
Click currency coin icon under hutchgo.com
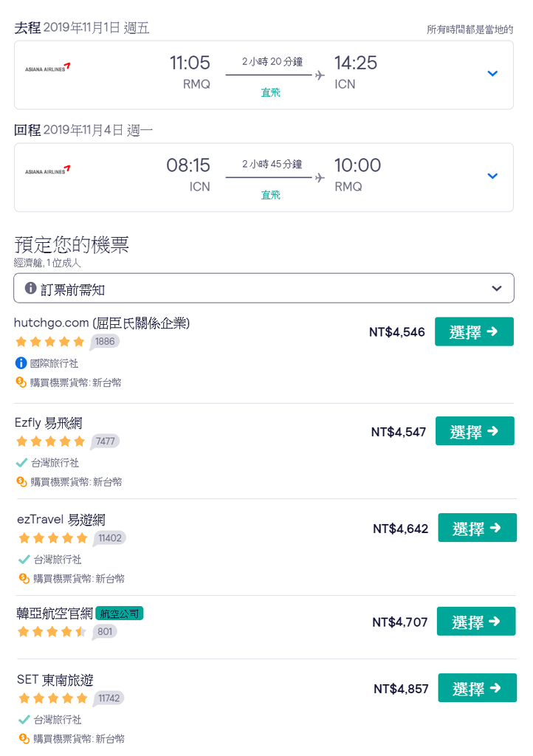21,382
